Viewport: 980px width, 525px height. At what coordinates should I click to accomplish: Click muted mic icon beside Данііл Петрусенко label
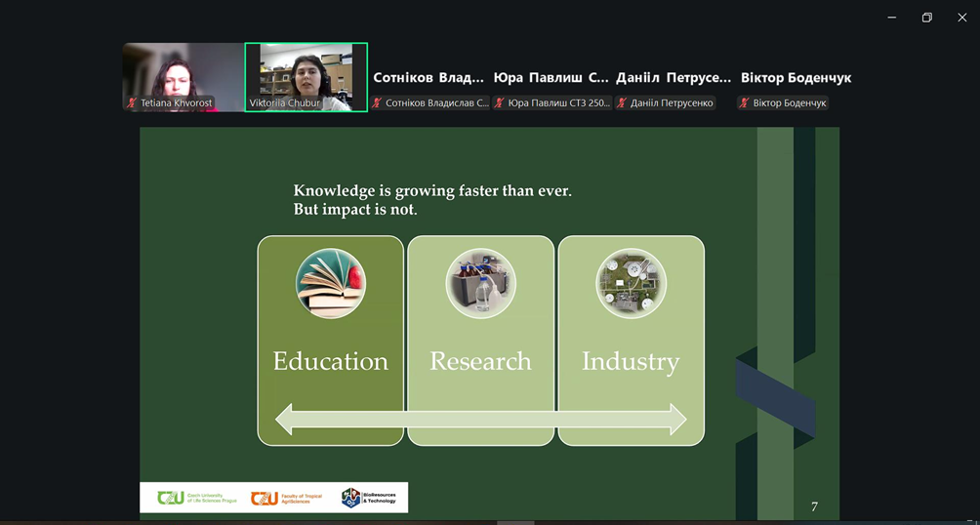pos(622,103)
